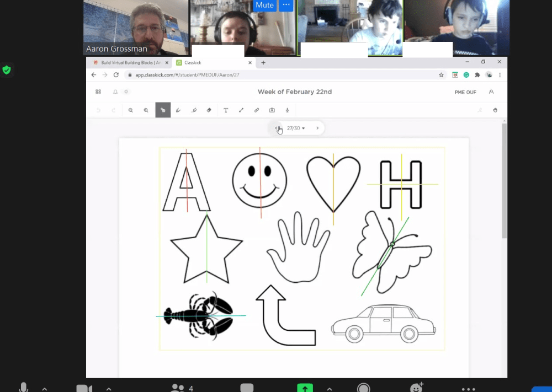Toggle Zoom video camera on or off
552x392 pixels.
click(x=84, y=388)
